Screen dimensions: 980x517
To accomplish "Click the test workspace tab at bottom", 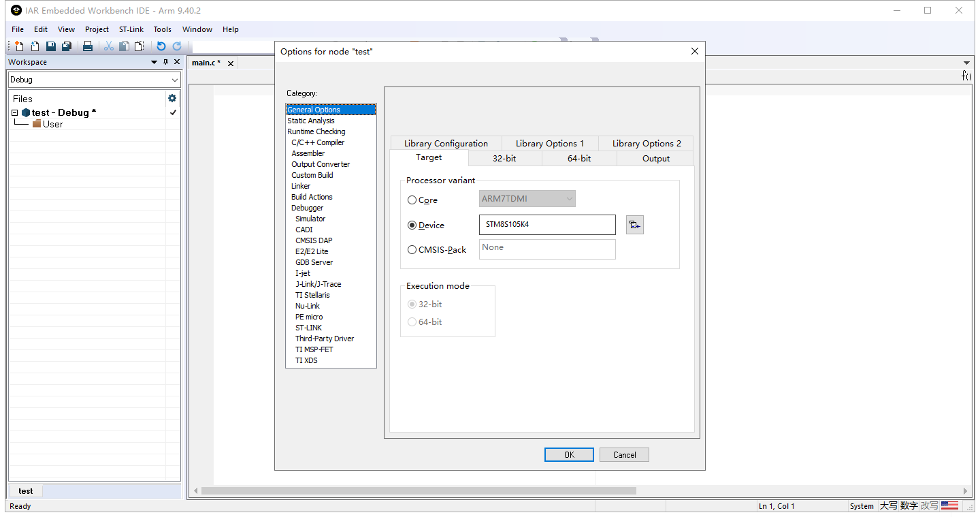I will pos(26,490).
